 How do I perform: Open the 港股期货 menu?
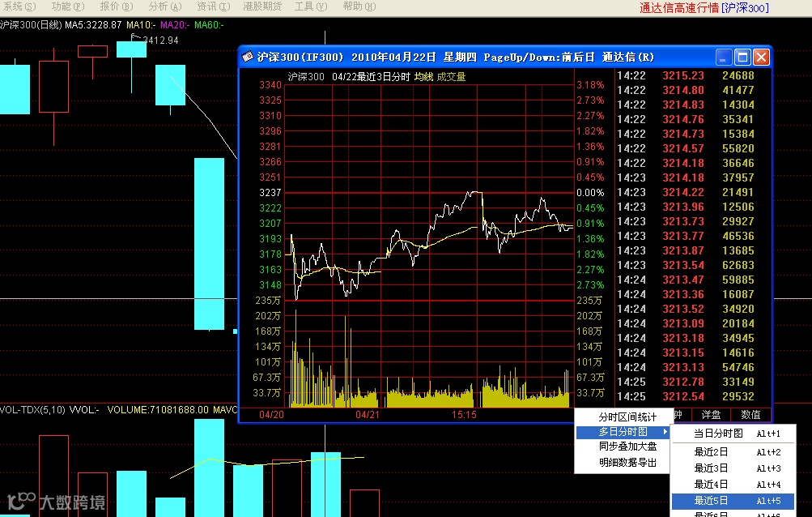(262, 6)
